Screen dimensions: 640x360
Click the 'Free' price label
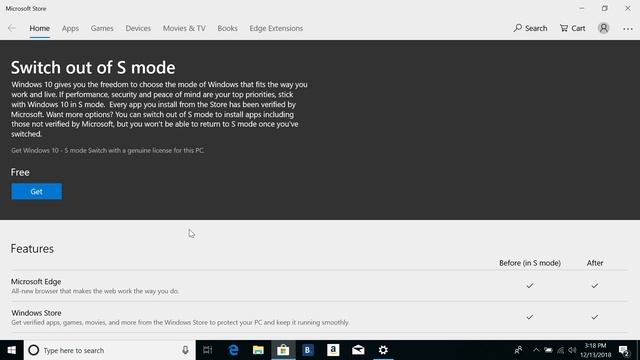pos(20,172)
